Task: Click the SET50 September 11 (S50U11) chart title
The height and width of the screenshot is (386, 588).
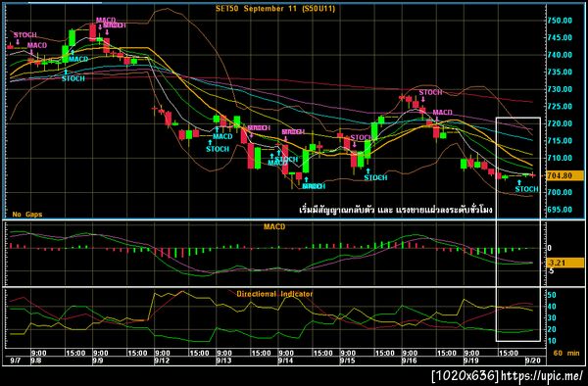Action: point(274,9)
